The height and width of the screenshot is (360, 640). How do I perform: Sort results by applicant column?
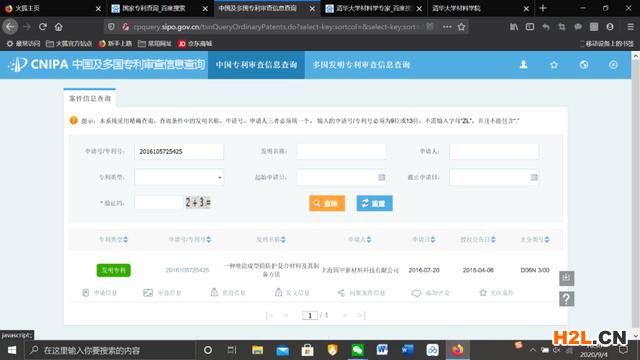coord(360,240)
